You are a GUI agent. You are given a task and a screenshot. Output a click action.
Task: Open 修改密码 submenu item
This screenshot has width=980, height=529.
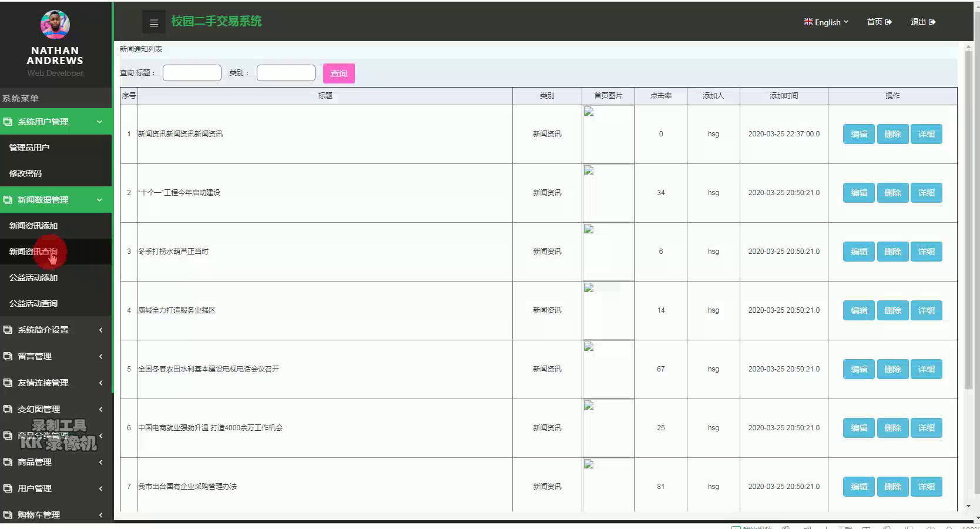56,173
